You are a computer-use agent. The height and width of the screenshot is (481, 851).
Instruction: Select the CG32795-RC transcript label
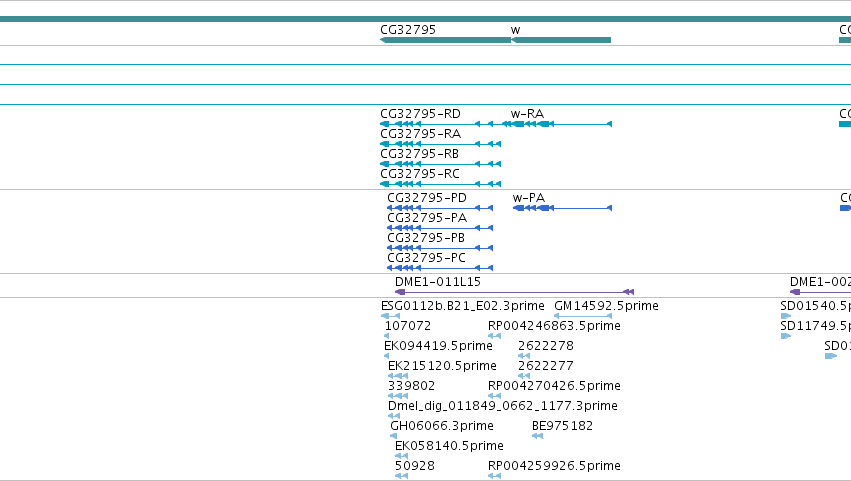pyautogui.click(x=420, y=174)
